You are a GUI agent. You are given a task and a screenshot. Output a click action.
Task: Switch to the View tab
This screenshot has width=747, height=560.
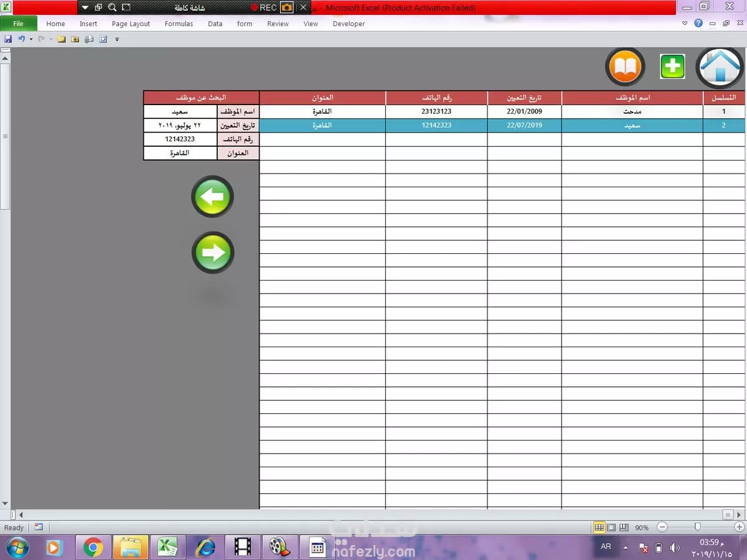(x=311, y=24)
